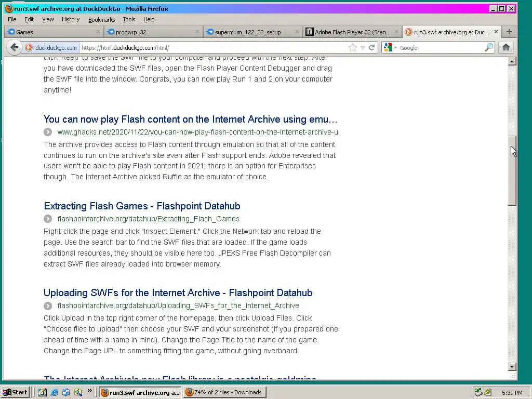Screen dimensions: 532x399
Task: Switch to the supermium_122_32_setup tab
Action: click(253, 32)
